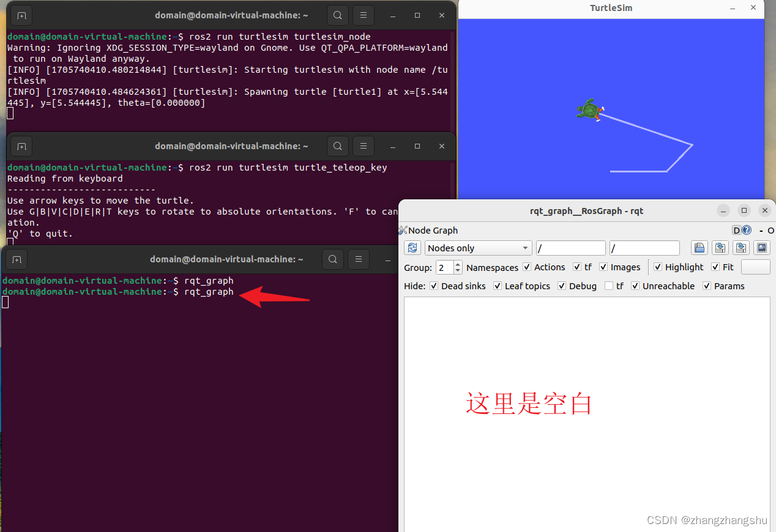Click the 'Node Graph' panel label

[x=433, y=231]
